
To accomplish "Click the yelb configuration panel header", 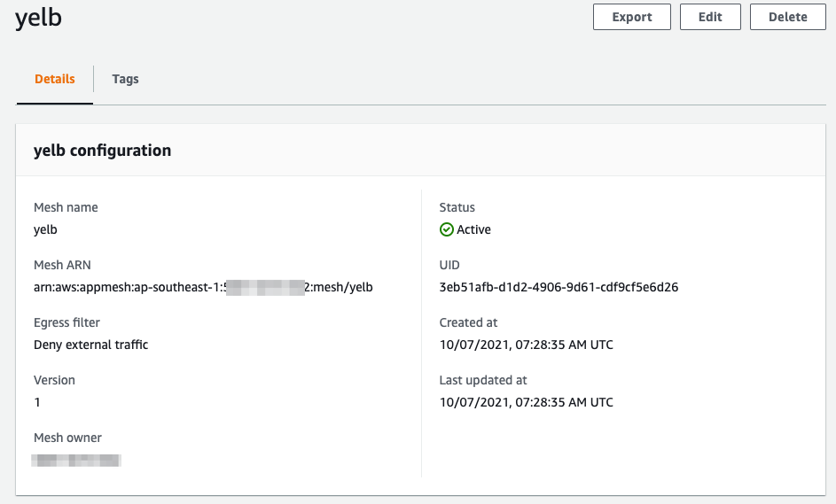I will tap(103, 151).
